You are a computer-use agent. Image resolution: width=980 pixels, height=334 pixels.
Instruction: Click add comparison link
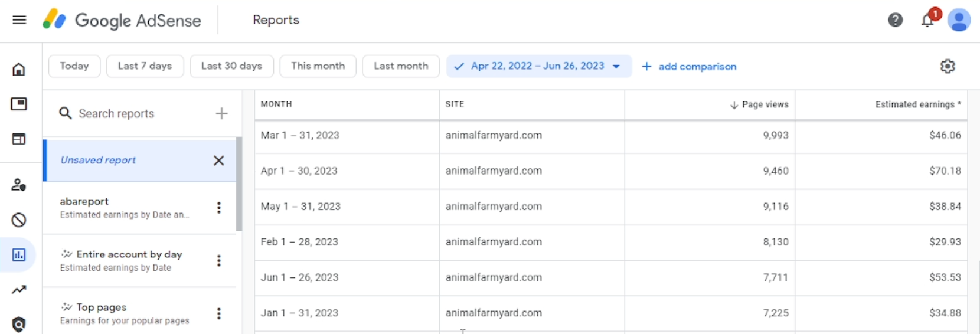click(x=689, y=67)
